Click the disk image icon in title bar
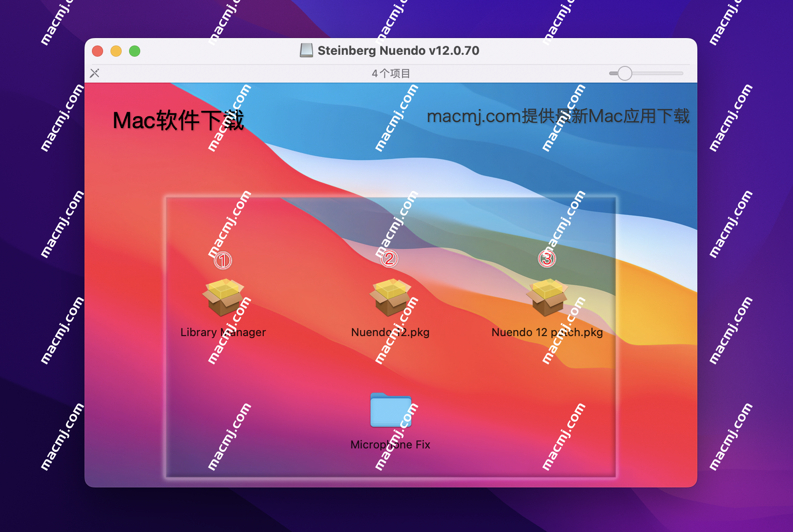 click(x=306, y=51)
